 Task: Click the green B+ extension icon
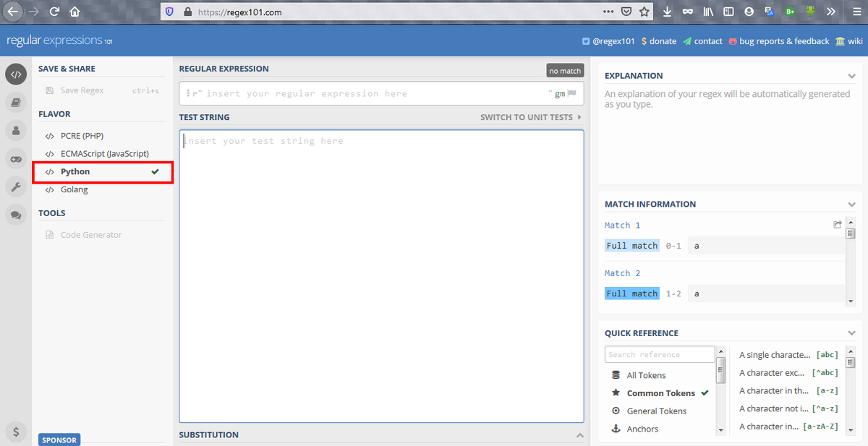pyautogui.click(x=791, y=12)
